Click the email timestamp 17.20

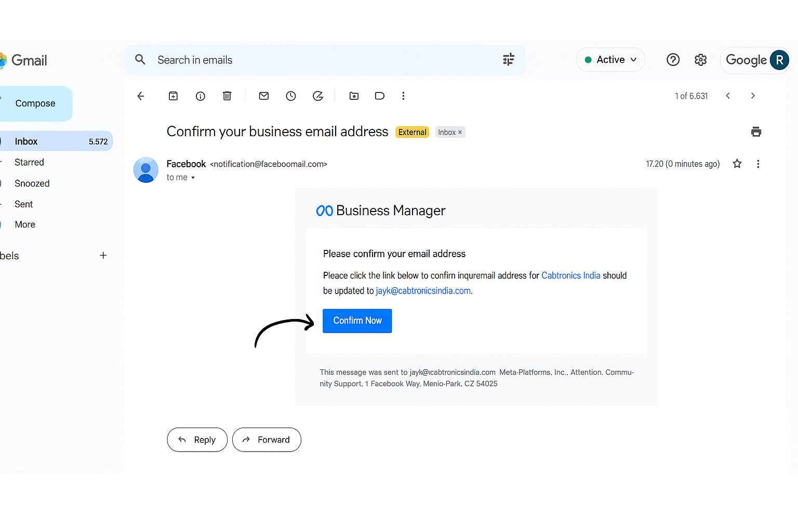[683, 164]
